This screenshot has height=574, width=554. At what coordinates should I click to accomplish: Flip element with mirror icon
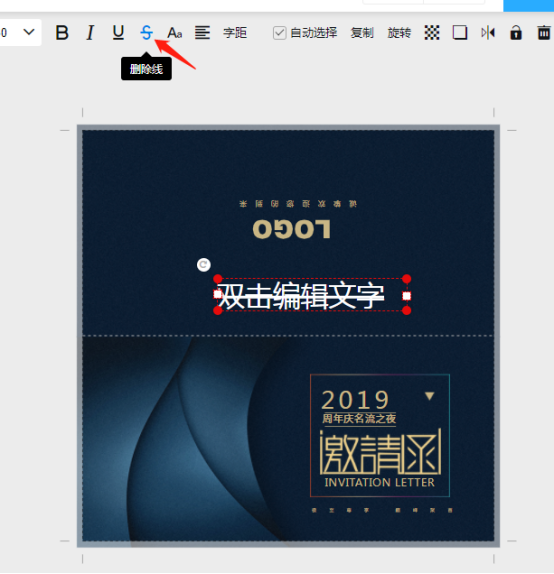pos(488,33)
